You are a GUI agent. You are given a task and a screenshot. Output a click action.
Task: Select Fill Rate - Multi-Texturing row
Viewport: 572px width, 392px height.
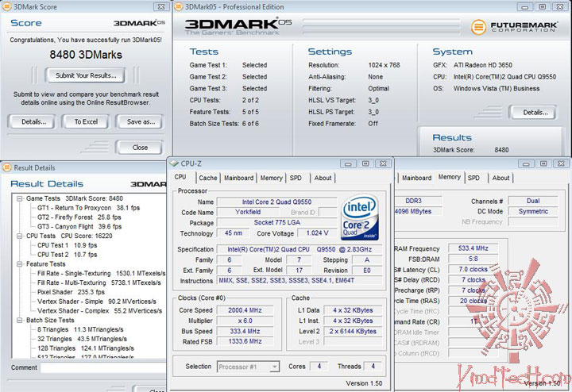(99, 282)
